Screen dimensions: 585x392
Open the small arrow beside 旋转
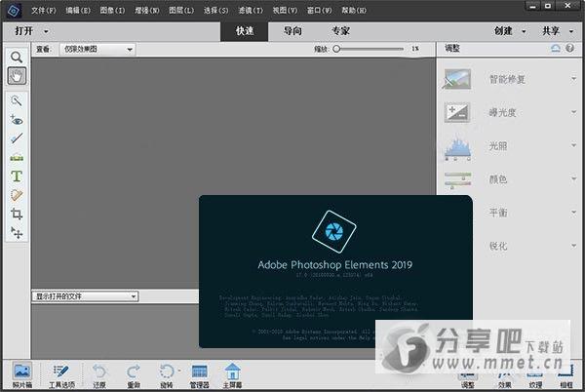179,371
